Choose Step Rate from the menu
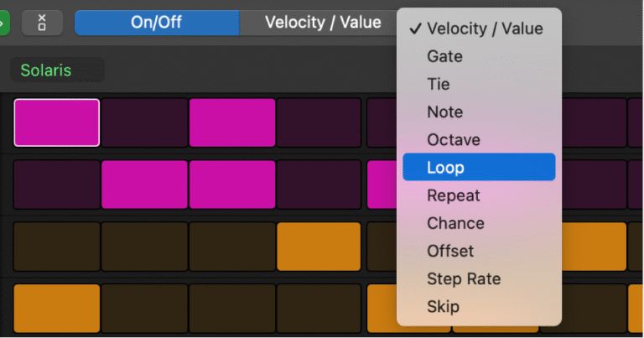644x338 pixels. pos(464,278)
